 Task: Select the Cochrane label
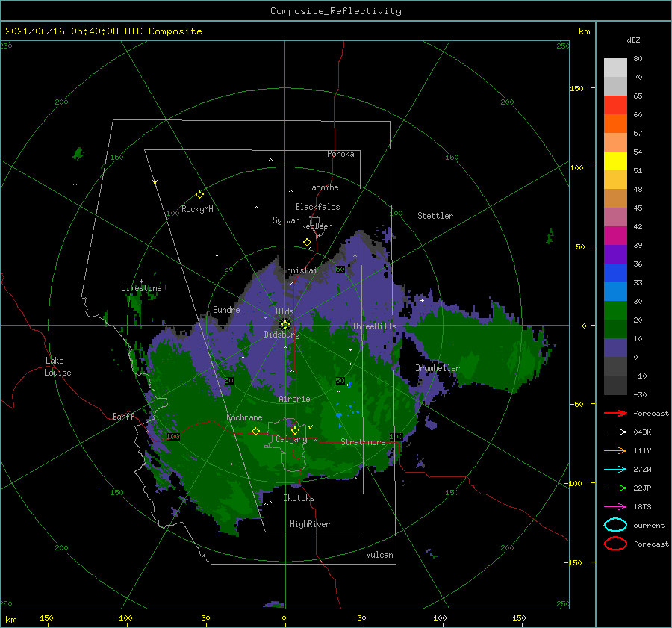click(x=244, y=417)
